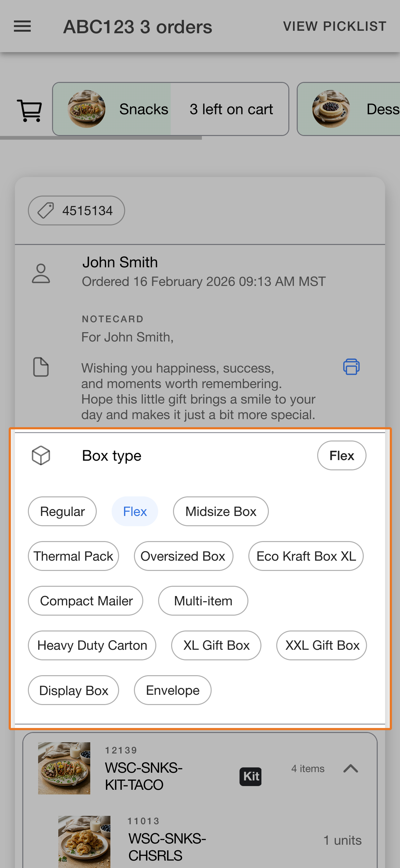Tap the 4 items count
This screenshot has height=868, width=400.
point(308,769)
